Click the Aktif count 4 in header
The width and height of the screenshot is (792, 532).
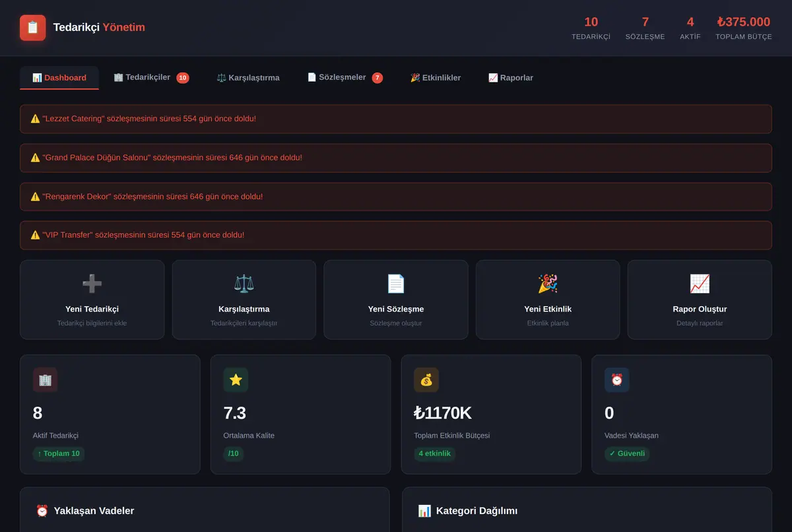coord(690,22)
